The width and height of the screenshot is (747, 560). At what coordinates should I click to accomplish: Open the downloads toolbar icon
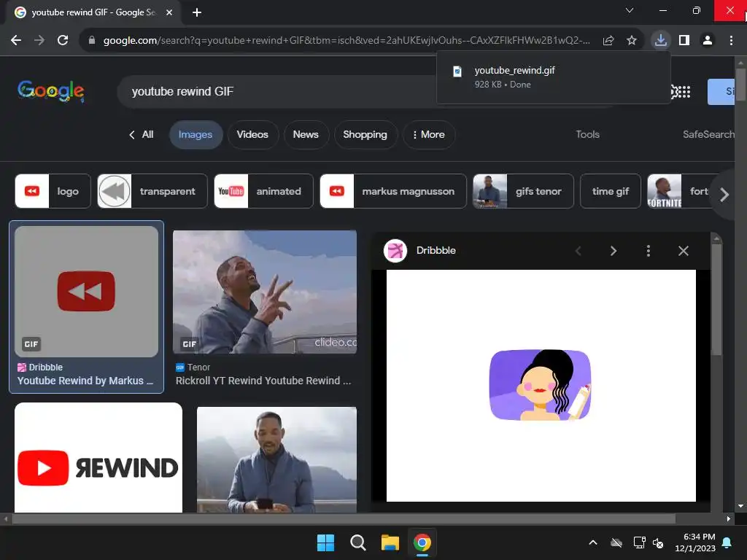661,40
